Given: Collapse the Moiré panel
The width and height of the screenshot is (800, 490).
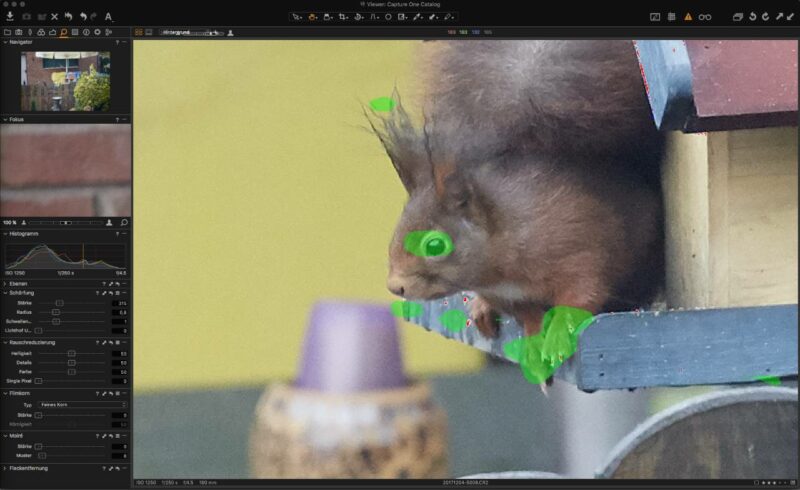Looking at the screenshot, I should point(5,436).
